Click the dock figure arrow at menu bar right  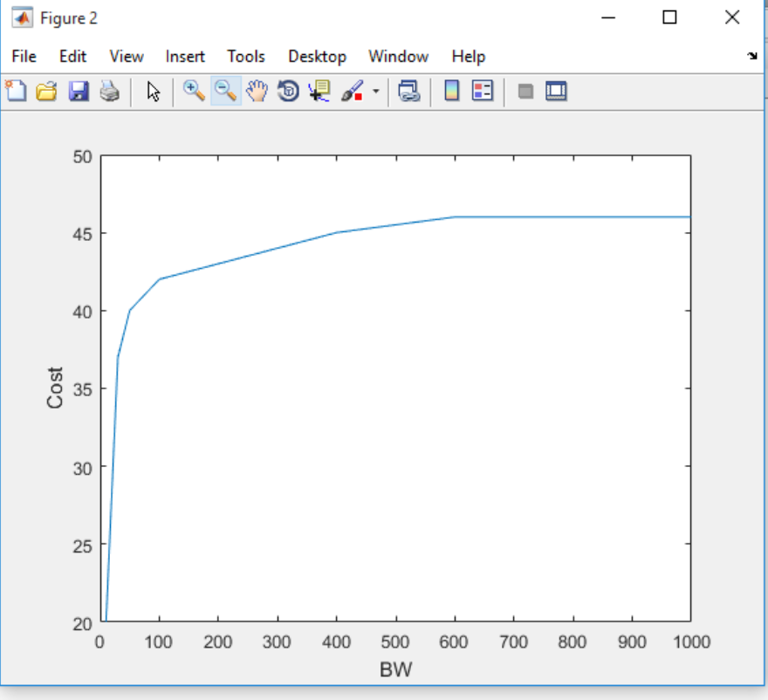[752, 57]
